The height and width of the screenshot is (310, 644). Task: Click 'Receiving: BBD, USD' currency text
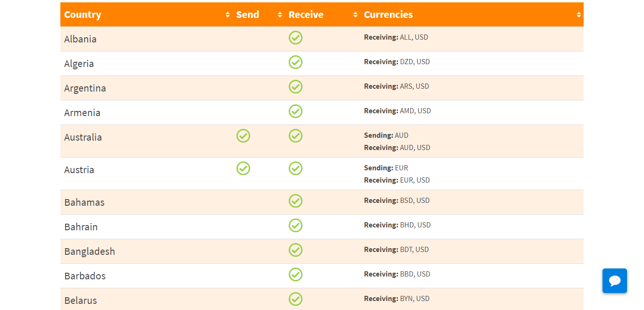(397, 274)
